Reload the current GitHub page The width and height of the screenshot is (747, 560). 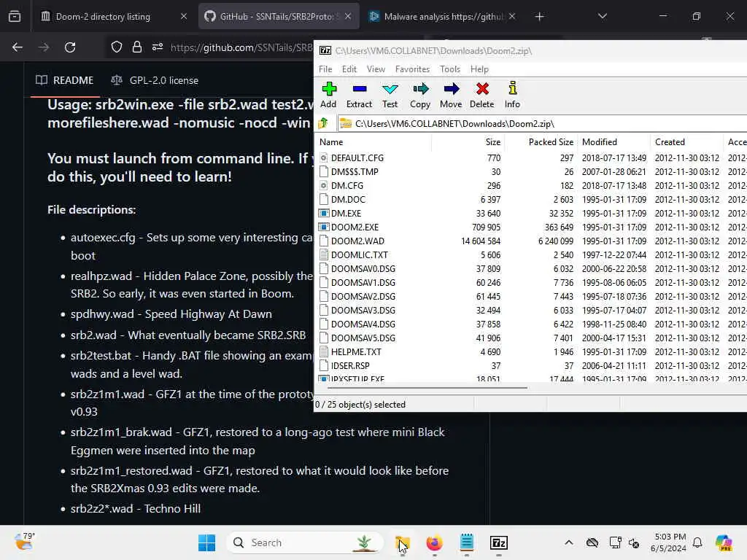(70, 47)
